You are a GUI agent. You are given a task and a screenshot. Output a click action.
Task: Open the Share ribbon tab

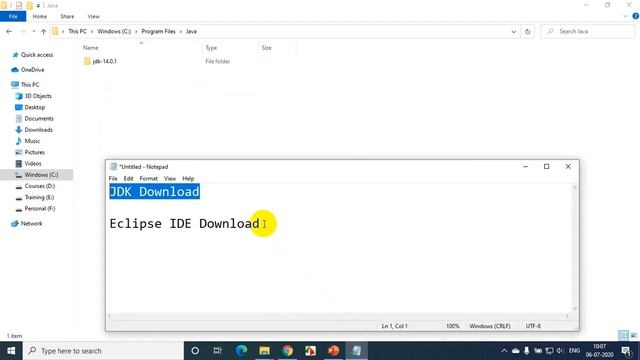click(x=67, y=16)
